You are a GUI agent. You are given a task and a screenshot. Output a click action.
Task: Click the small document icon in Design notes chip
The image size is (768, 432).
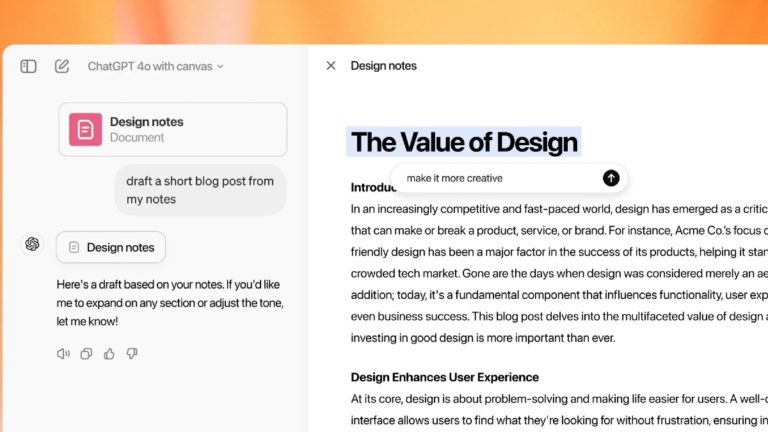pos(74,247)
